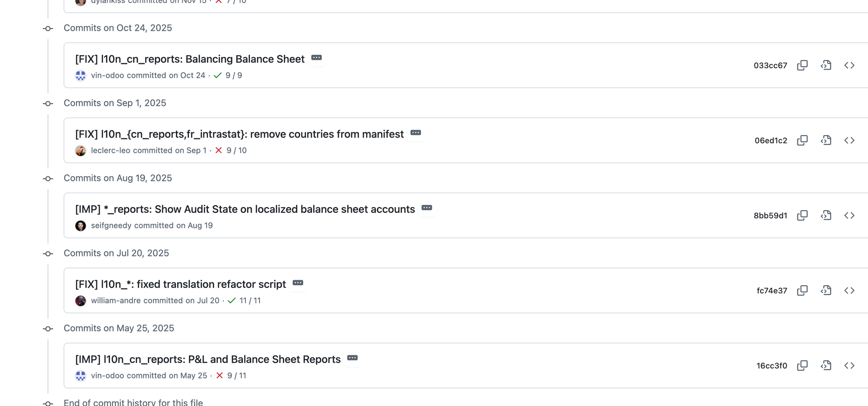Click seifgneedy's avatar image
Screen dimensions: 868x406
click(x=80, y=226)
